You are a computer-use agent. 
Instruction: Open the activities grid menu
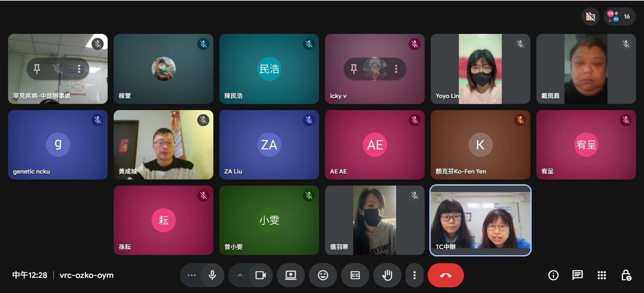(601, 275)
